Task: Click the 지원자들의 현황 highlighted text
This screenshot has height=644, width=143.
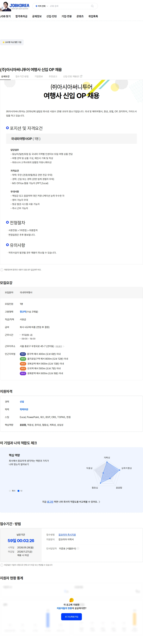Action: click(64, 608)
